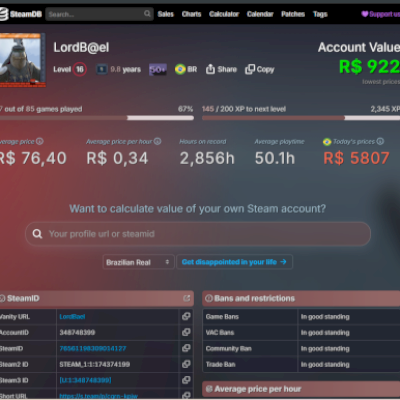Click the 50.1h average playtime value
Image resolution: width=400 pixels, height=400 pixels.
[x=275, y=158]
